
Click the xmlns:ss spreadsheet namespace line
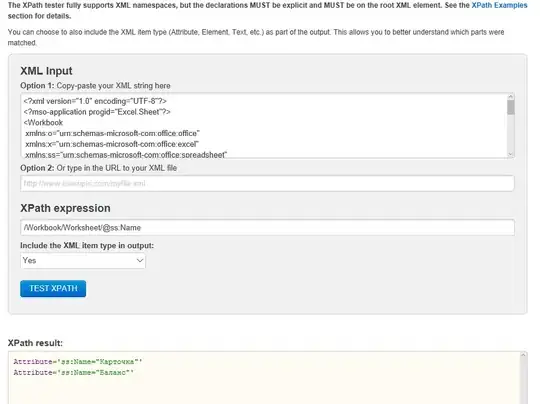[x=126, y=155]
